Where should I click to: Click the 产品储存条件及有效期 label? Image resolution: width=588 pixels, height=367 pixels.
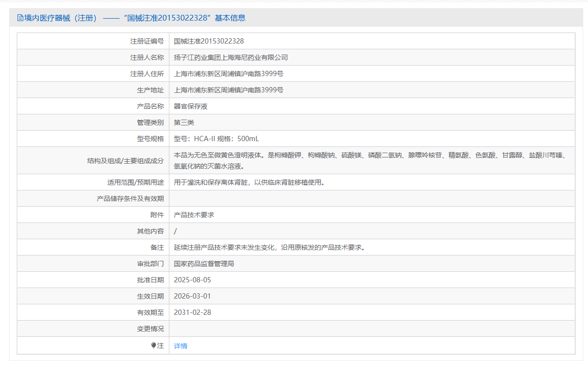click(x=130, y=199)
